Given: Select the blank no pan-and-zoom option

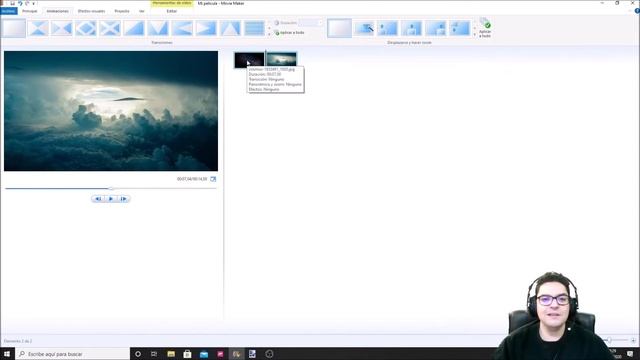Looking at the screenshot, I should coord(339,28).
